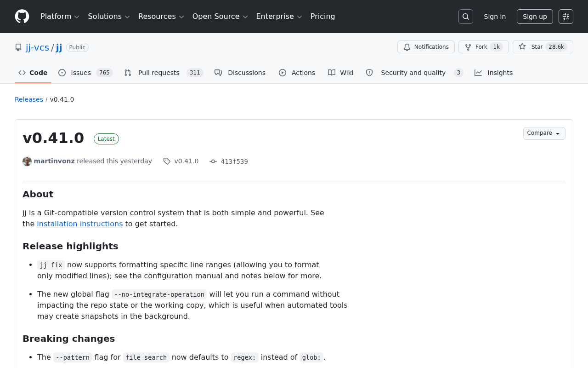Click the Sign in link
The height and width of the screenshot is (368, 588).
pyautogui.click(x=495, y=17)
